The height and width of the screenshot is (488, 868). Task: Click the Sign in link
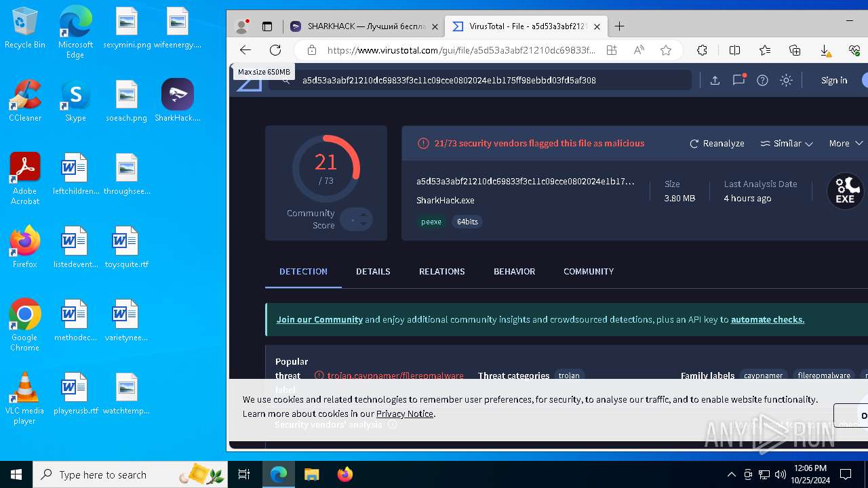[x=834, y=80]
